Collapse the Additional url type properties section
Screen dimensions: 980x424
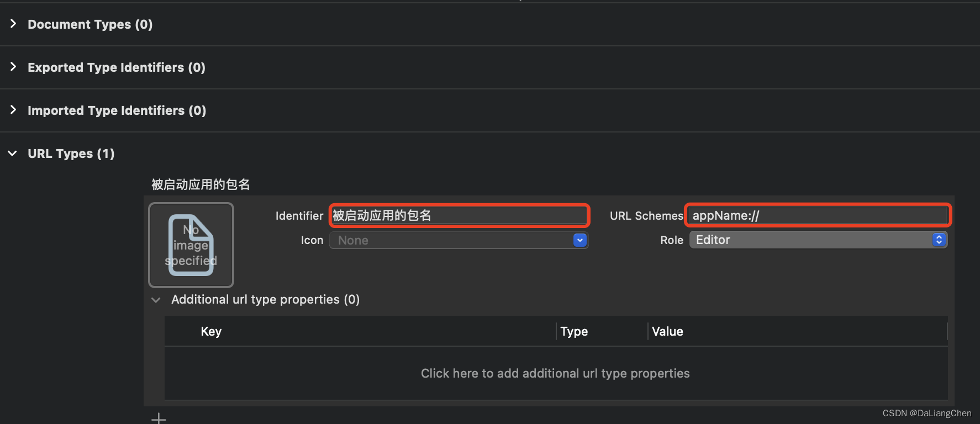point(156,300)
